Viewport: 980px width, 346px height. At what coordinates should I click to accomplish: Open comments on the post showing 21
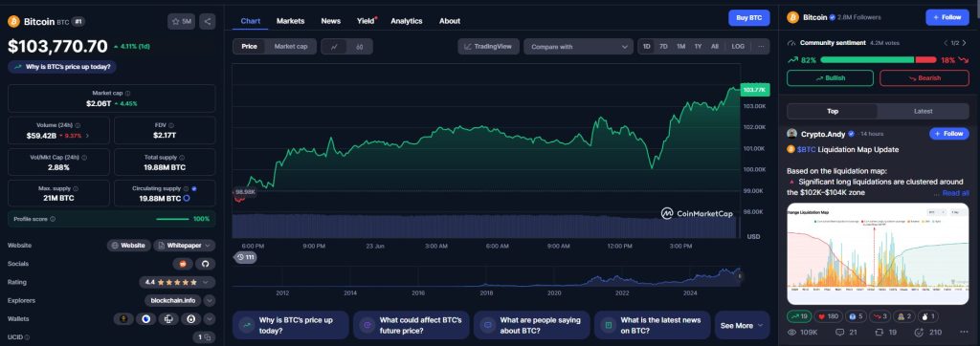(846, 333)
